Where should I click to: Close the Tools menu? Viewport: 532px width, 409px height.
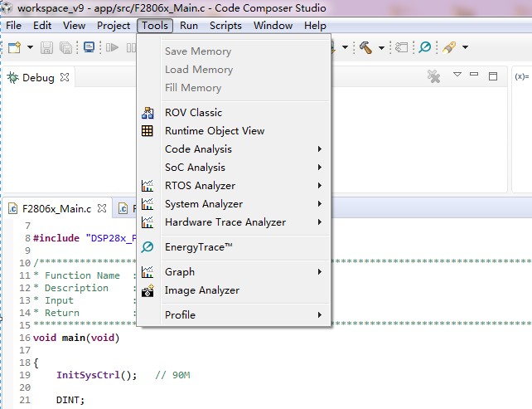(x=155, y=26)
